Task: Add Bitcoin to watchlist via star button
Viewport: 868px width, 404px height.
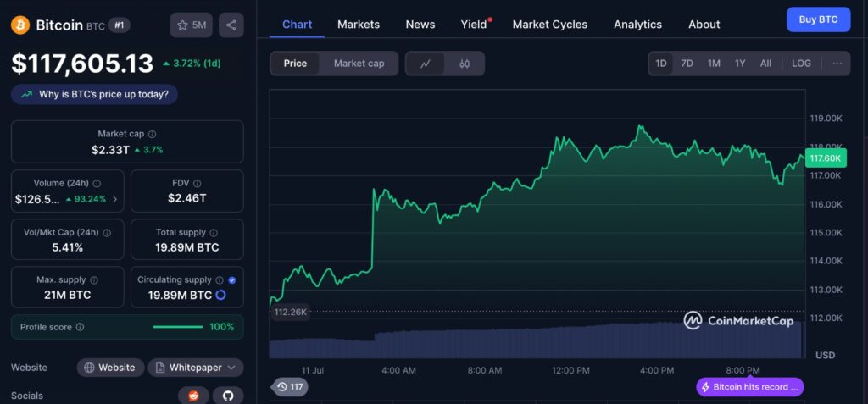Action: [191, 25]
